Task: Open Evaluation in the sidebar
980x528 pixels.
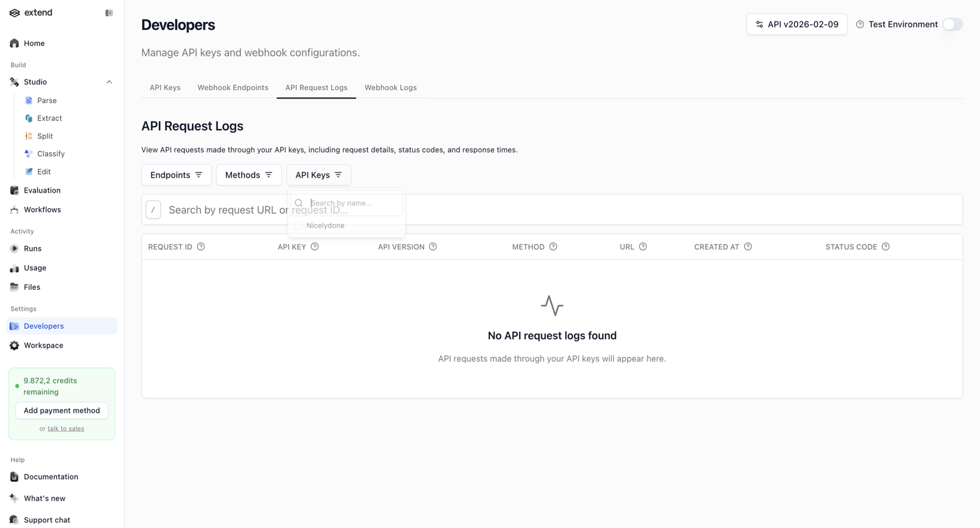Action: pyautogui.click(x=62, y=191)
